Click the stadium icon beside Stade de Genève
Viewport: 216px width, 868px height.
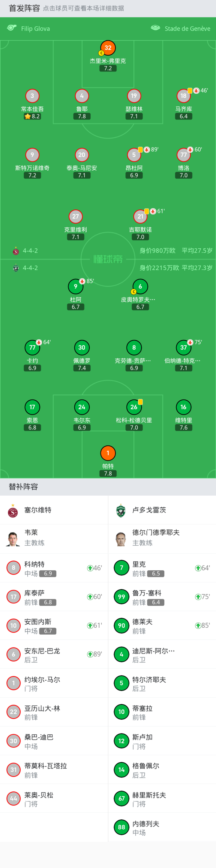[x=155, y=28]
